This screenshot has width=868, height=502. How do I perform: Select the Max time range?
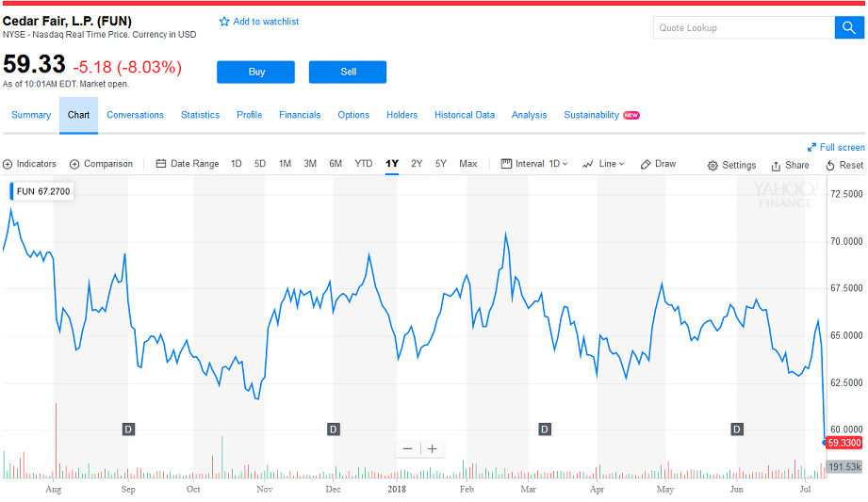467,164
